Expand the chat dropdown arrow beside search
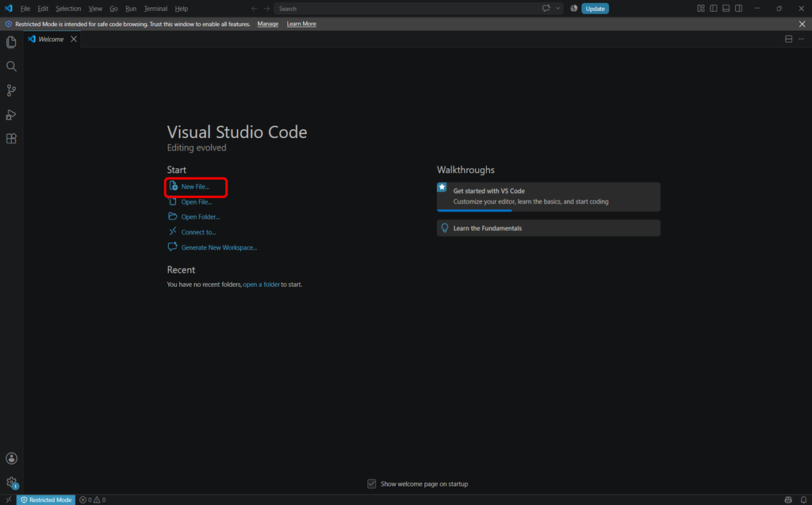The width and height of the screenshot is (812, 505). (x=557, y=8)
